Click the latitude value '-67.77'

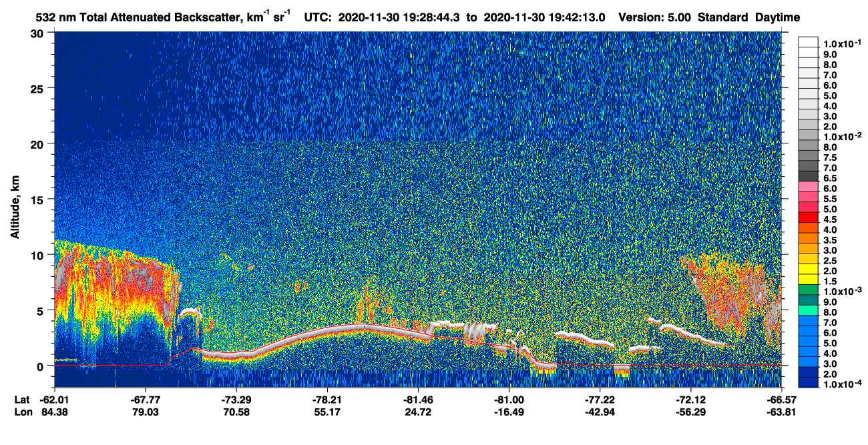click(145, 400)
